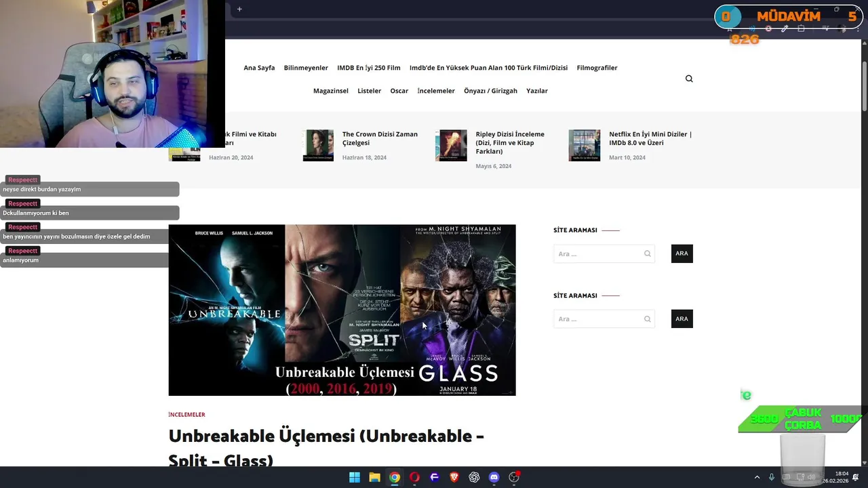Click the page vertical scrollbar thumb
868x488 pixels.
pos(864,86)
